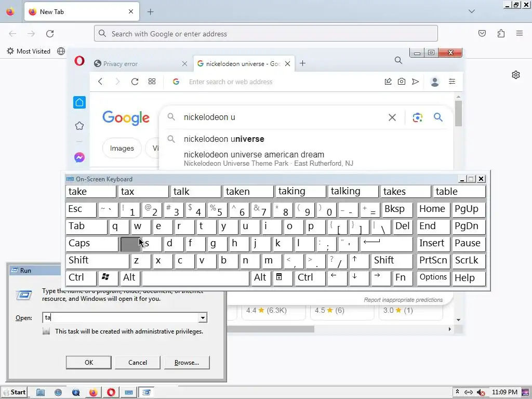
Task: Open Firefox Pocket save icon
Action: pos(482,33)
